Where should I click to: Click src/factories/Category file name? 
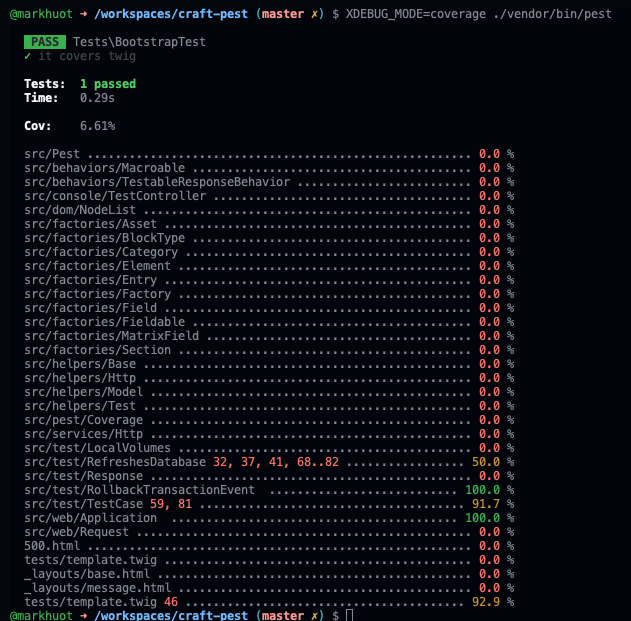(101, 252)
